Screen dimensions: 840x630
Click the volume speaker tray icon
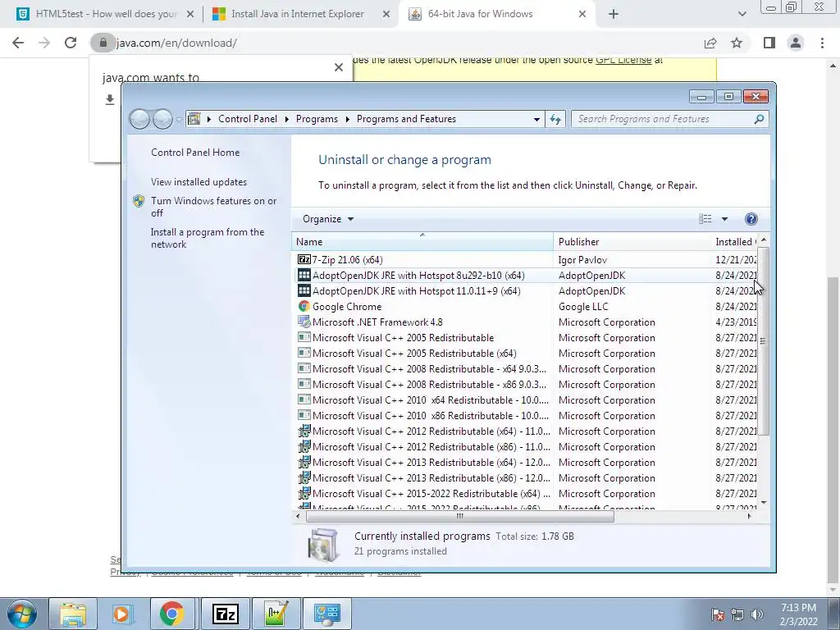[756, 614]
